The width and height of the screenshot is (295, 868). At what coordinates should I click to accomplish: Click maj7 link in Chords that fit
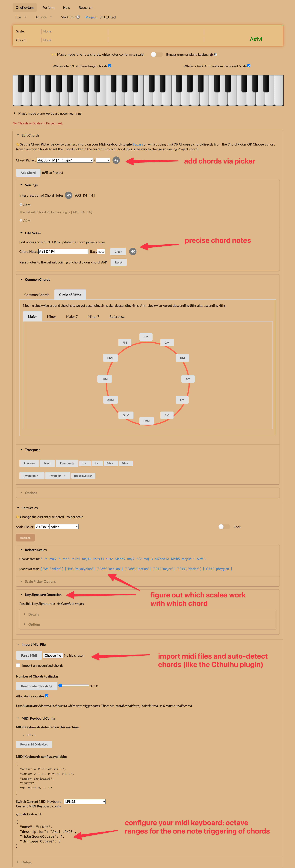[x=53, y=559]
